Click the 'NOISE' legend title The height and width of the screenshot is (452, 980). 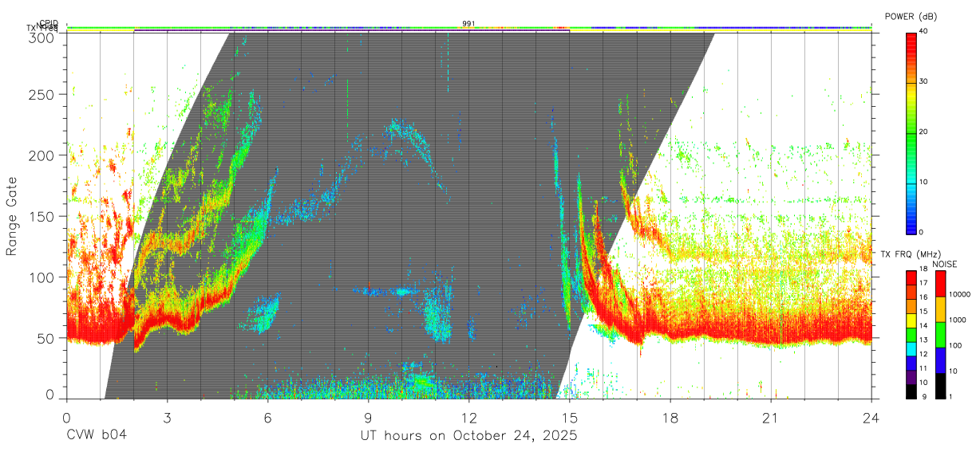coord(945,264)
